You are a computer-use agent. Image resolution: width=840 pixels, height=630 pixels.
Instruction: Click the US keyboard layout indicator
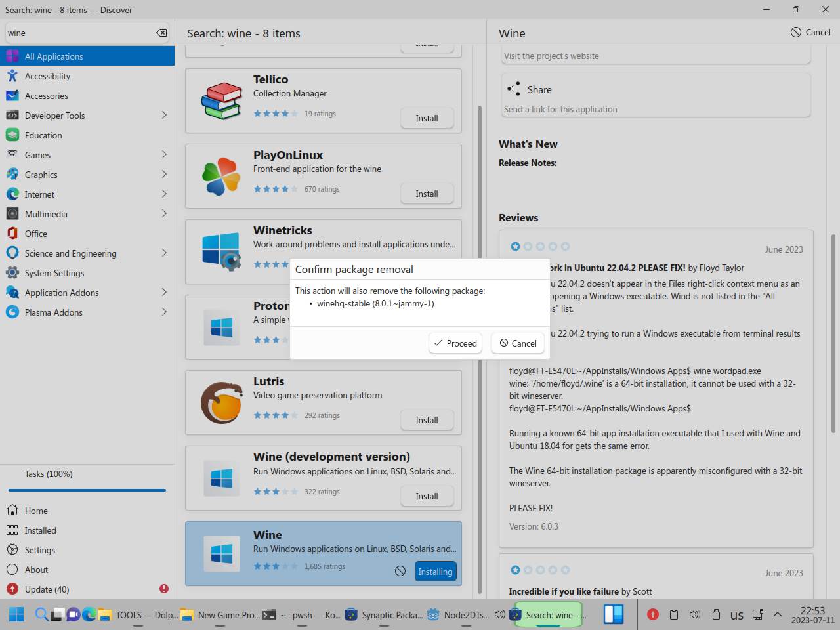737,615
